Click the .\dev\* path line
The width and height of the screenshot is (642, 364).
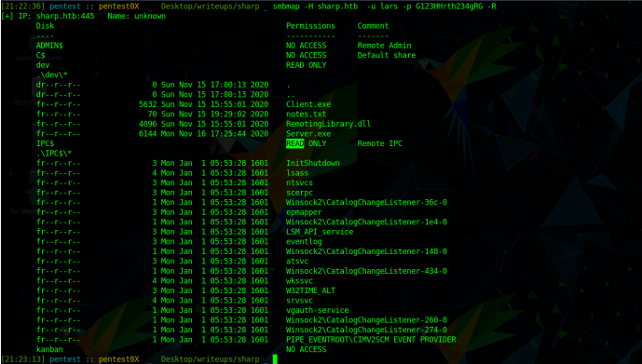click(51, 74)
